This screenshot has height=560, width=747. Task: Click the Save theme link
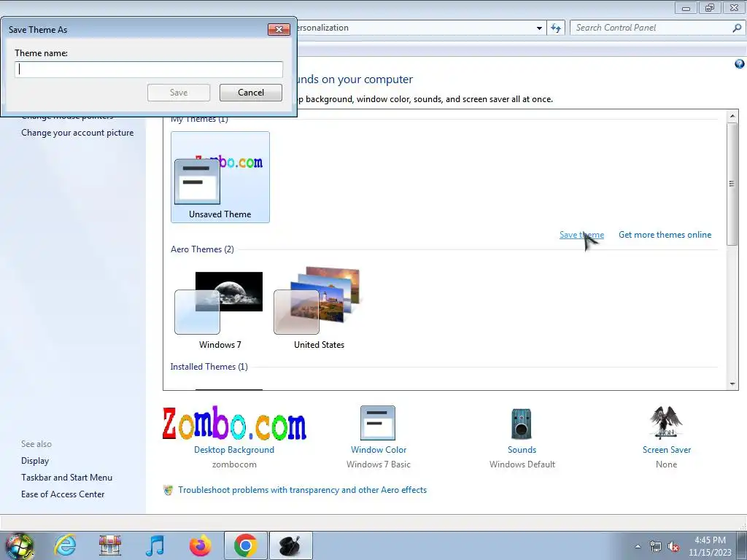click(581, 235)
